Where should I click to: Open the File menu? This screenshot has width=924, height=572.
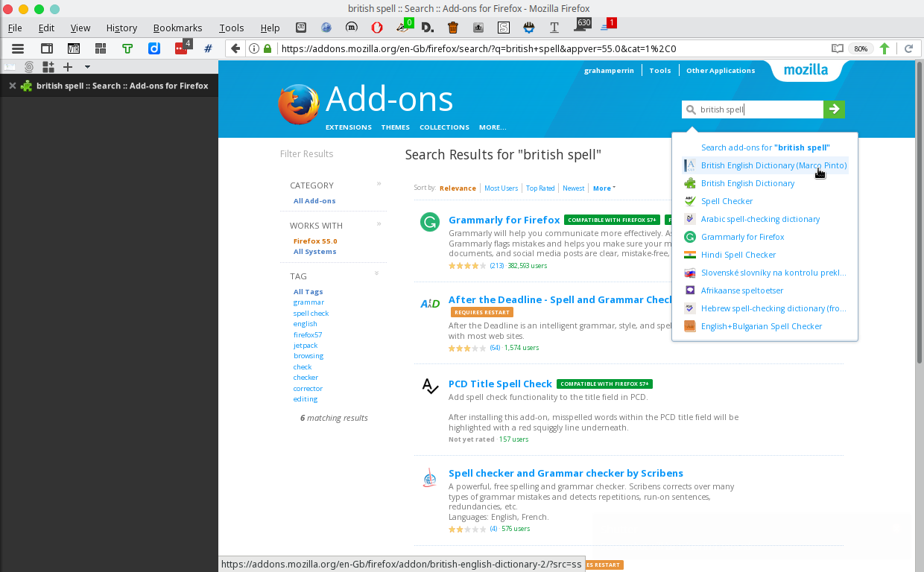coord(15,28)
